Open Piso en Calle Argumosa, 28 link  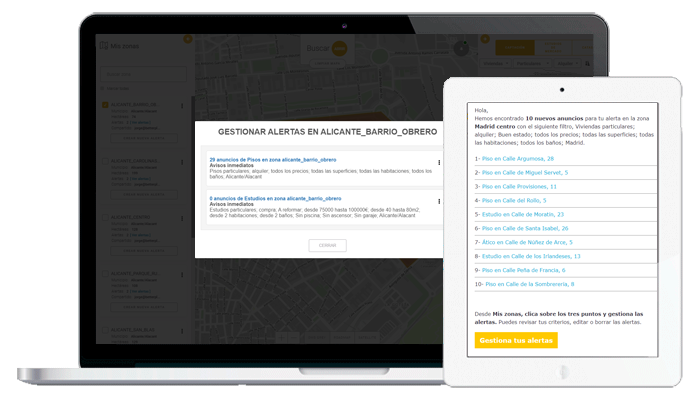click(518, 158)
